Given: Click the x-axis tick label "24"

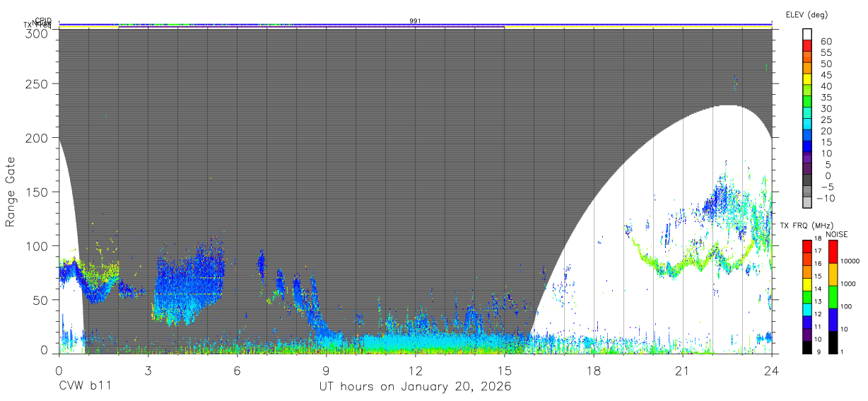Looking at the screenshot, I should (x=771, y=370).
